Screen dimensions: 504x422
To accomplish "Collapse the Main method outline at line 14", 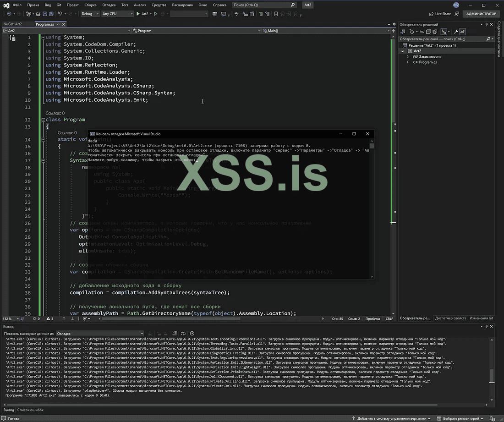I will (43, 139).
